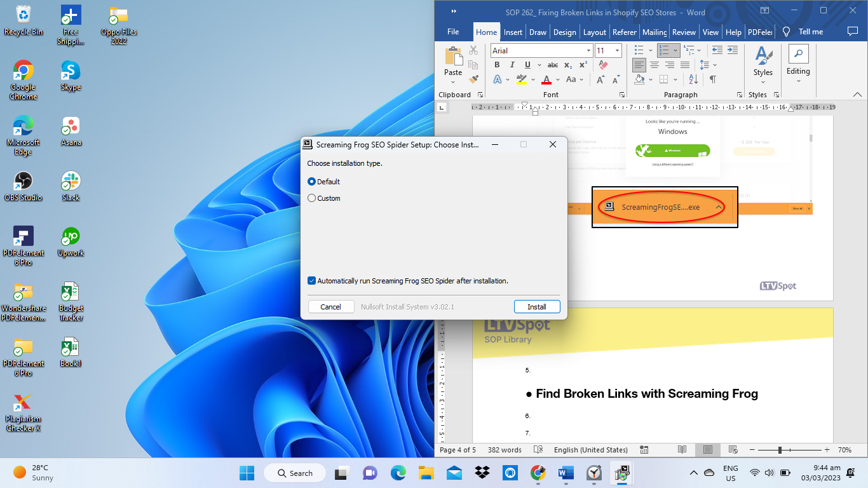Open the Font name dropdown showing Arial

pos(588,50)
